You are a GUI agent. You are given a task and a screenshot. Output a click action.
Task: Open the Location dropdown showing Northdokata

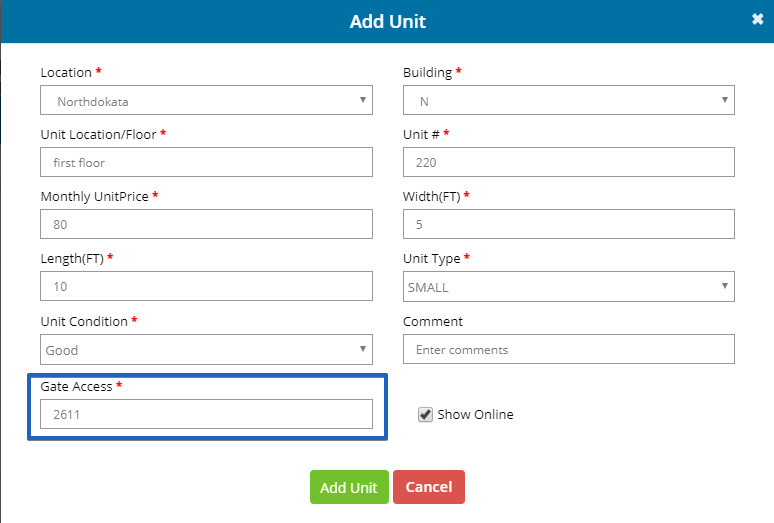pos(206,100)
